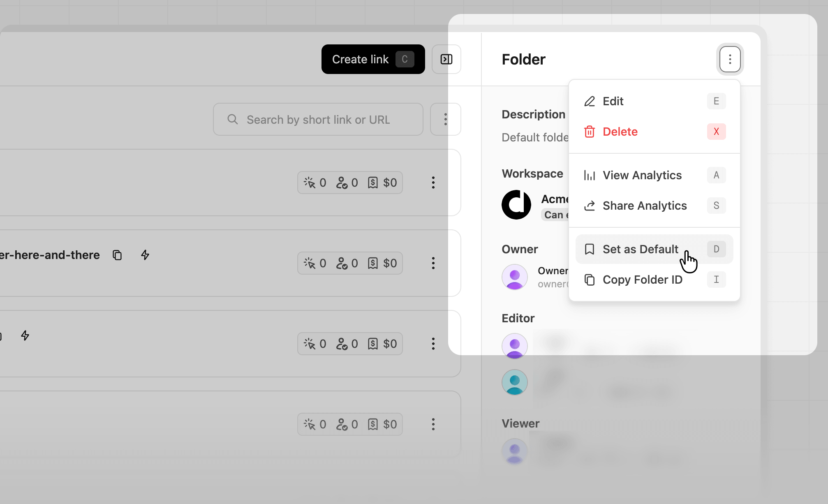Viewport: 828px width, 504px height.
Task: Click the Workspace heading
Action: pyautogui.click(x=532, y=173)
